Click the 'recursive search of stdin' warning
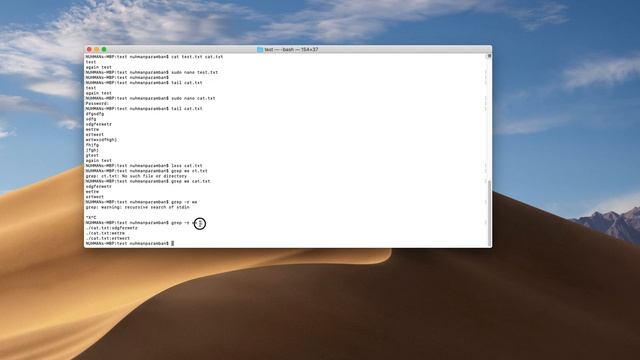Viewport: 640px width, 360px height. click(x=158, y=207)
